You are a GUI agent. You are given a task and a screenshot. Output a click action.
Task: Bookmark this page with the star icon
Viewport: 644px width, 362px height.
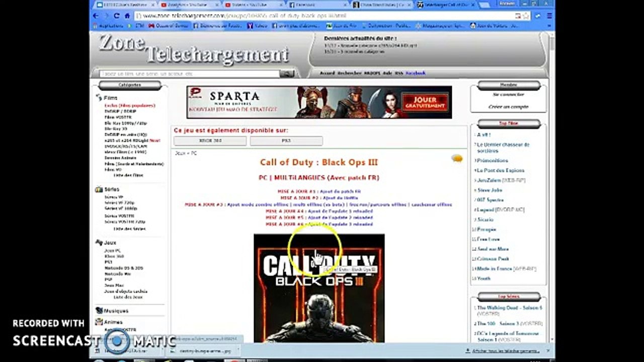pyautogui.click(x=525, y=16)
